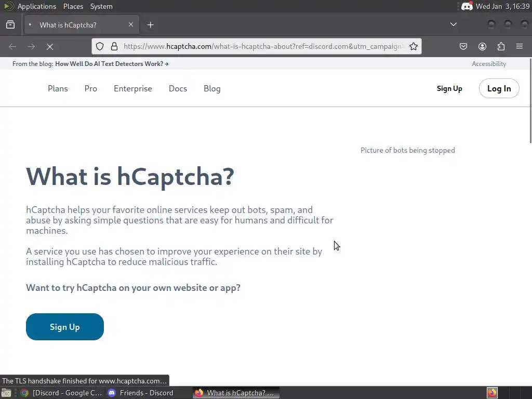
Task: Open the Plans navigation item
Action: [58, 88]
